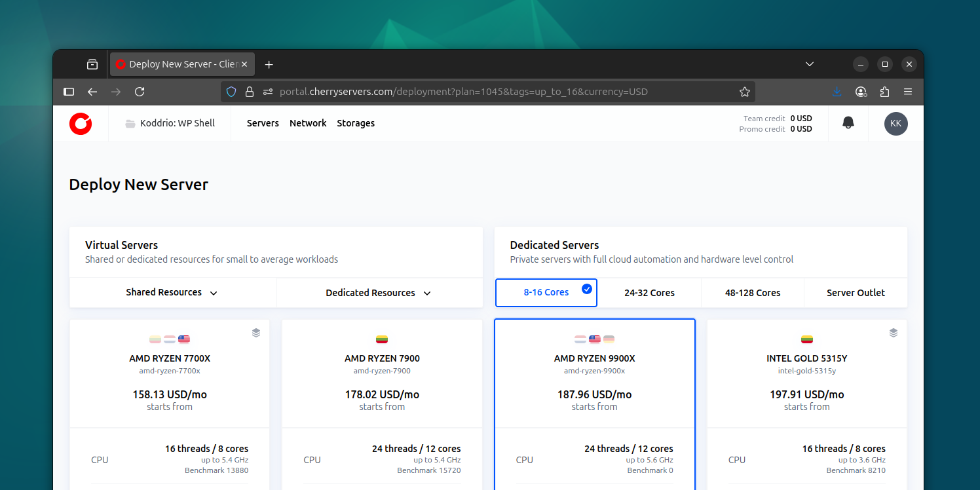Click the Benchmark 15720 value

(x=429, y=470)
